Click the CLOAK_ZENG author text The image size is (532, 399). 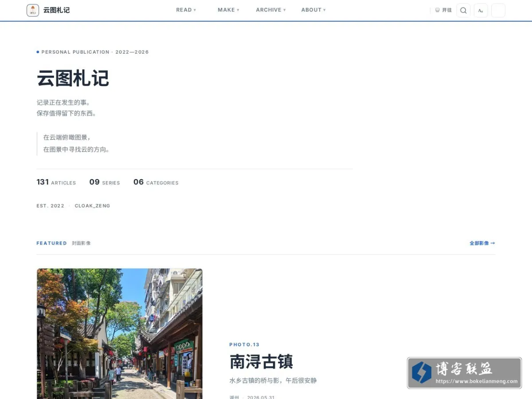click(x=92, y=206)
